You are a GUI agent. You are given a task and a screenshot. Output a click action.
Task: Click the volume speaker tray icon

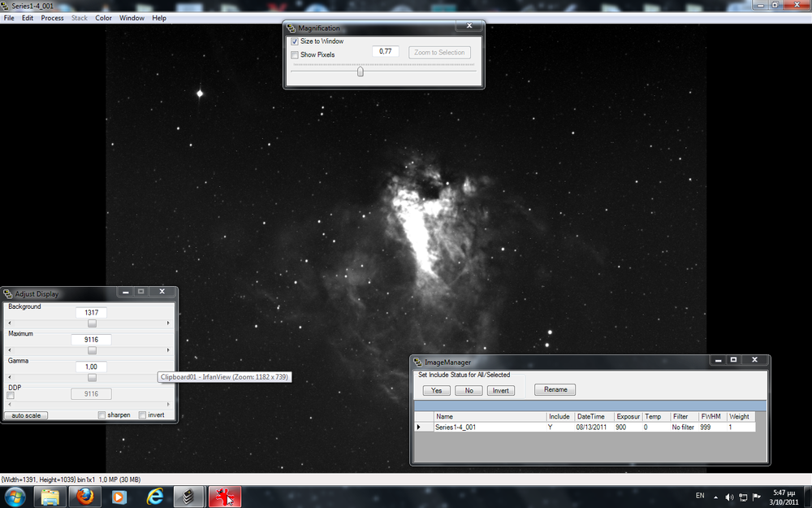pyautogui.click(x=729, y=497)
